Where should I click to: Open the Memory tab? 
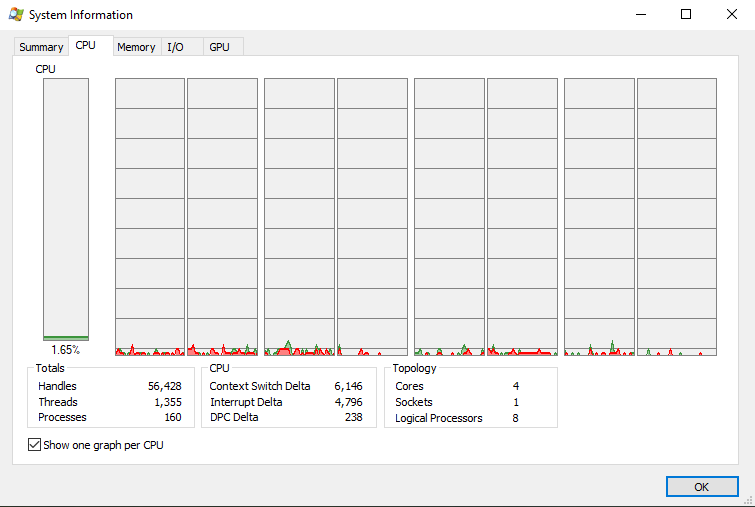coord(136,47)
